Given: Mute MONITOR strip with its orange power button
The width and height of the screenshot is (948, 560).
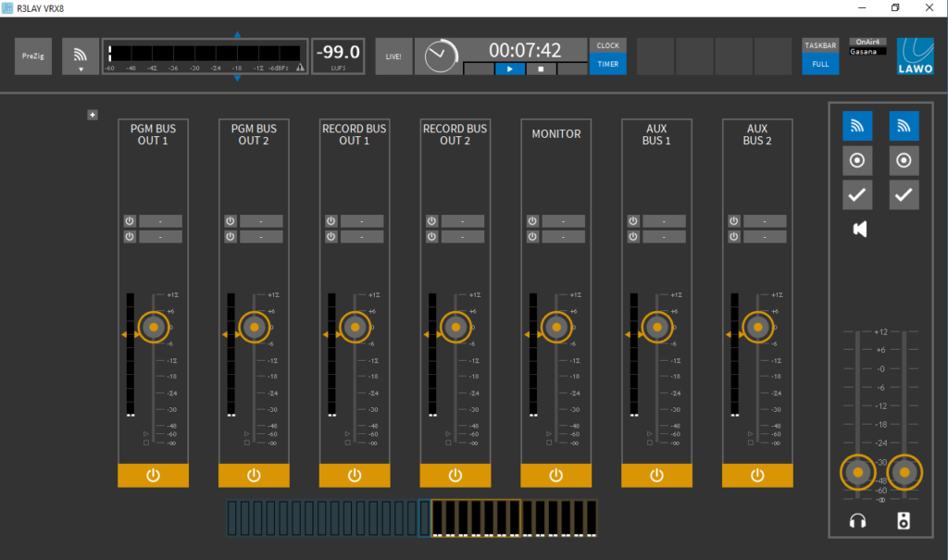Looking at the screenshot, I should point(555,475).
